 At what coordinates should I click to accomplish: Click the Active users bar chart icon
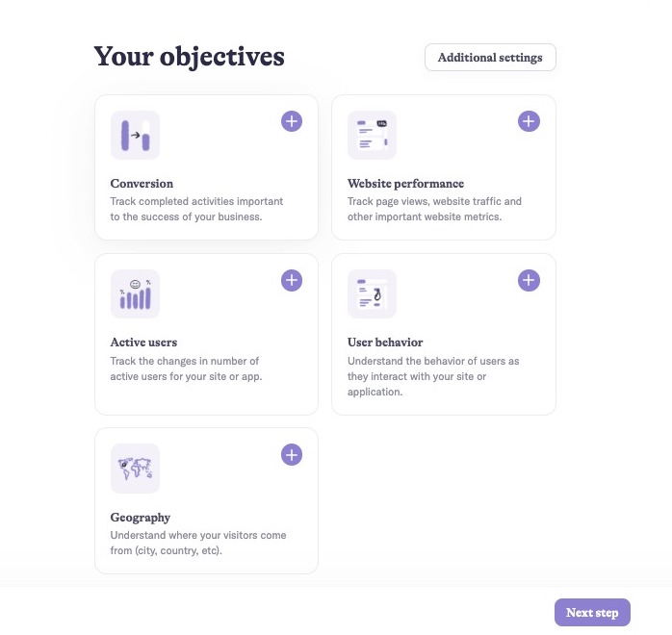click(x=135, y=294)
